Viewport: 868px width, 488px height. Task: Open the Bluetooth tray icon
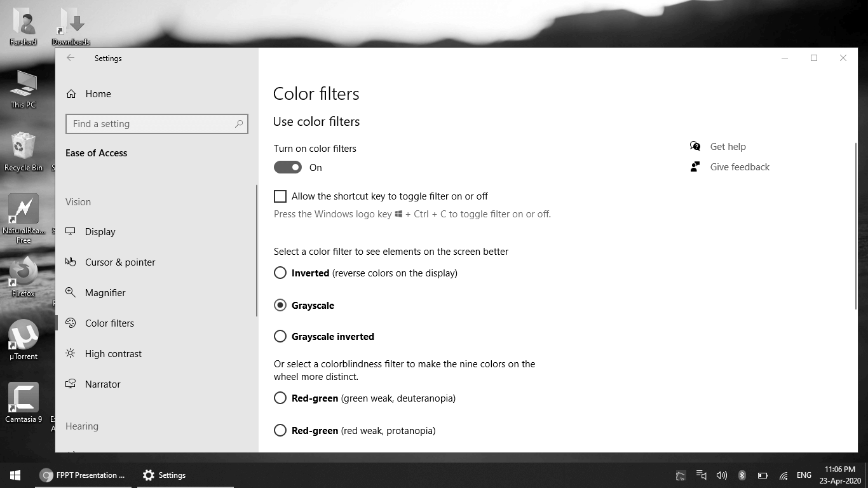click(742, 475)
